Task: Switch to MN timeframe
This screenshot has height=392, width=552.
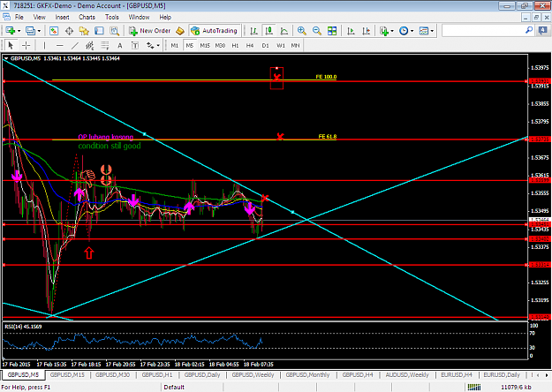Action: coord(295,45)
